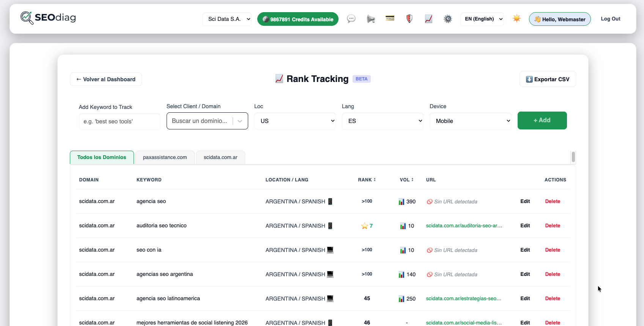Screen dimensions: 644x326
Task: Open the settings gear icon
Action: coord(448,19)
